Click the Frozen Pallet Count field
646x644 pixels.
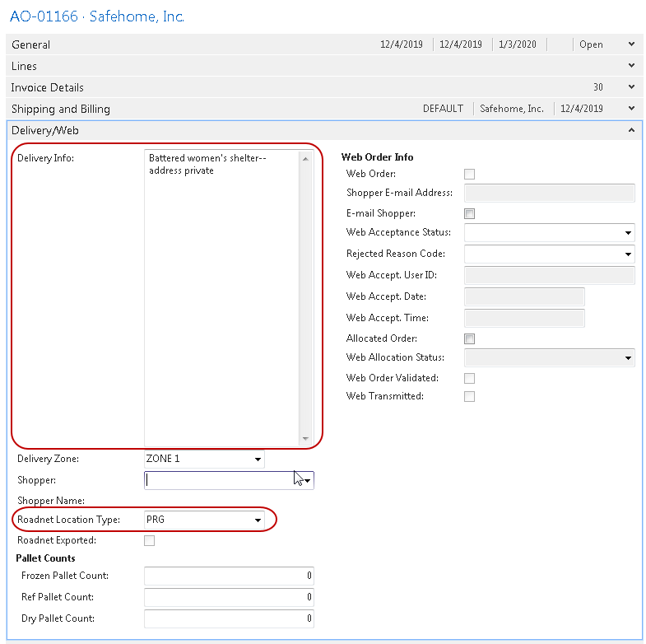(228, 576)
